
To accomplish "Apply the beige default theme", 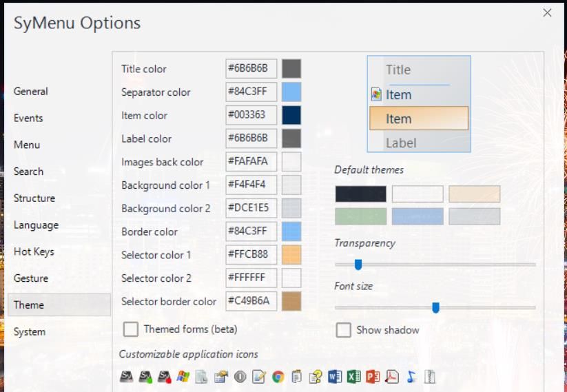I will coord(475,194).
